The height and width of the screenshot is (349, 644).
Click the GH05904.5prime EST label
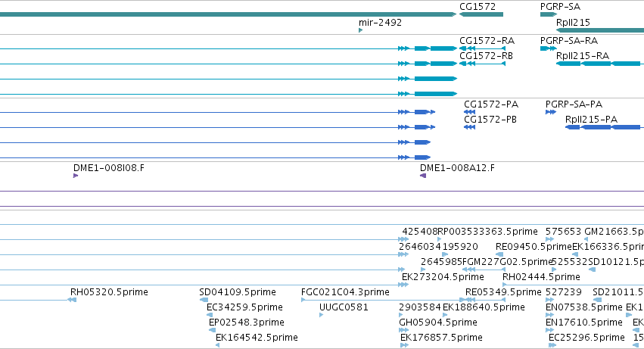click(x=438, y=323)
